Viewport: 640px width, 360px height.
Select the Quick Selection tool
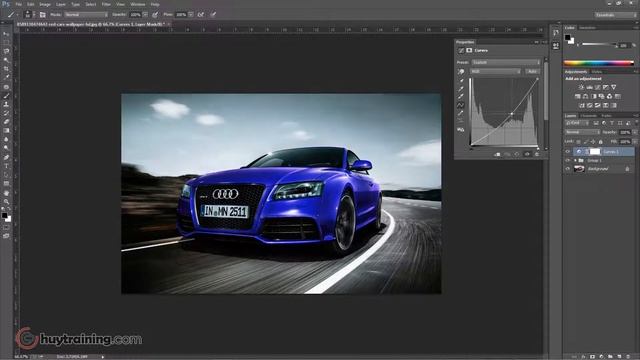(x=6, y=60)
